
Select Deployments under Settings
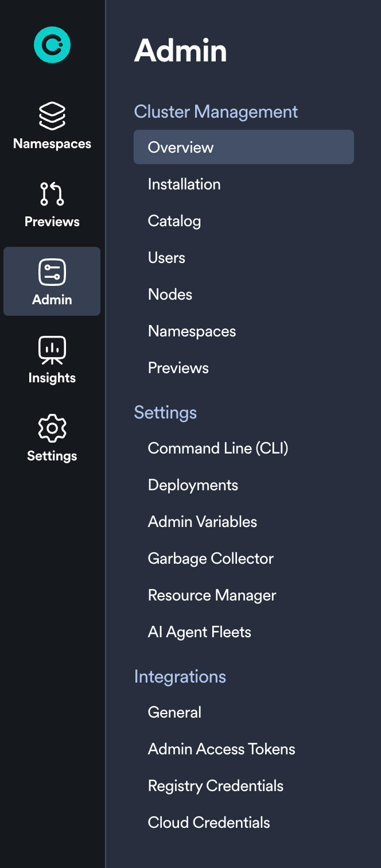tap(193, 485)
